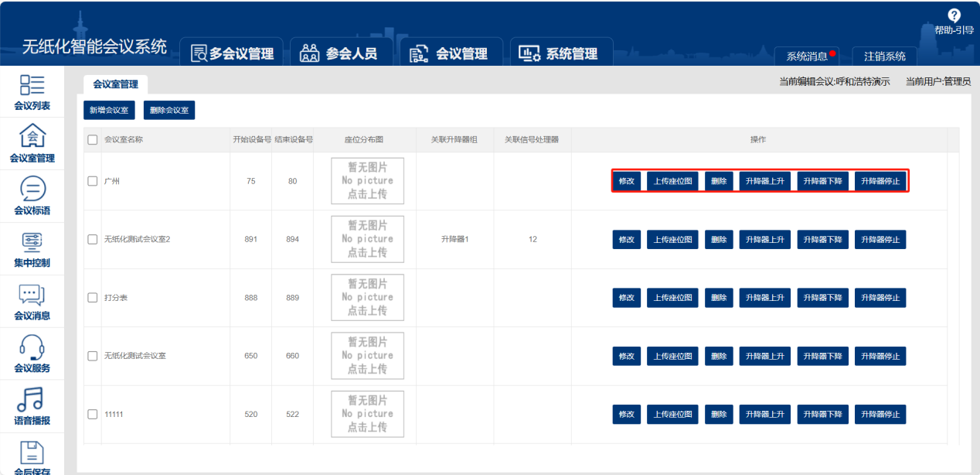Check the 打分表 row checkbox
Screen dimensions: 980x475
[93, 298]
